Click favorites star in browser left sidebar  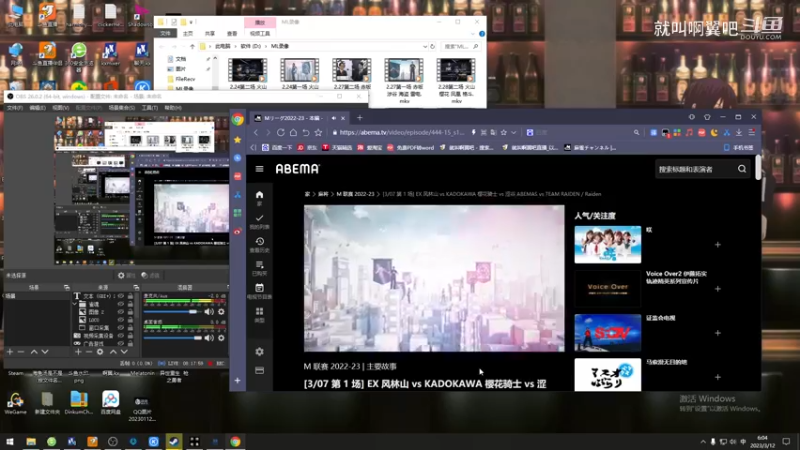tap(237, 139)
